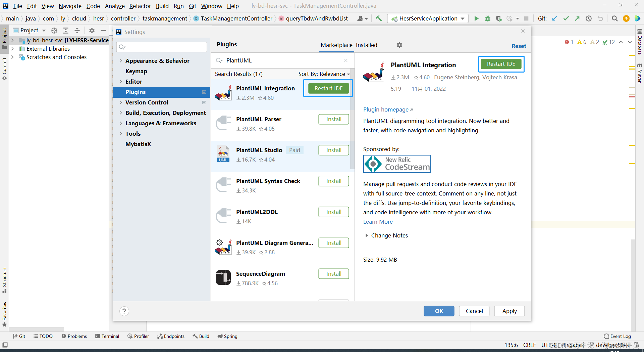Open the Event Log in status bar
This screenshot has height=352, width=644.
(x=617, y=336)
